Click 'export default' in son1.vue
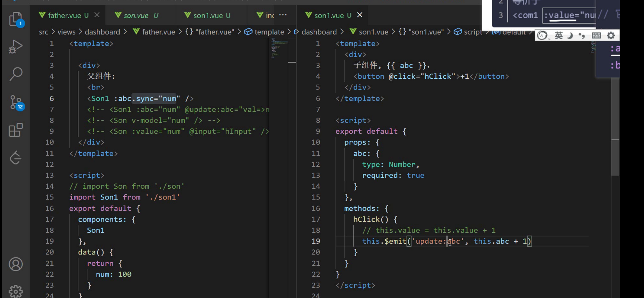This screenshot has width=644, height=298. (366, 131)
